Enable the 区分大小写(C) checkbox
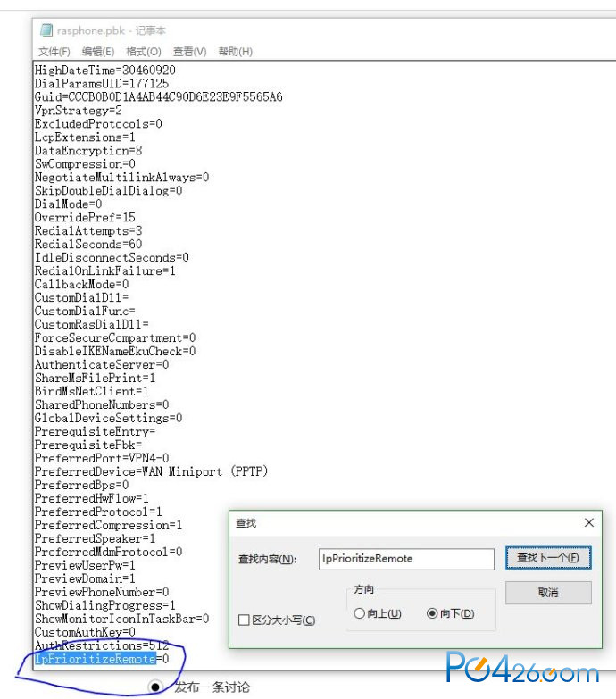This screenshot has width=616, height=699. coord(244,620)
